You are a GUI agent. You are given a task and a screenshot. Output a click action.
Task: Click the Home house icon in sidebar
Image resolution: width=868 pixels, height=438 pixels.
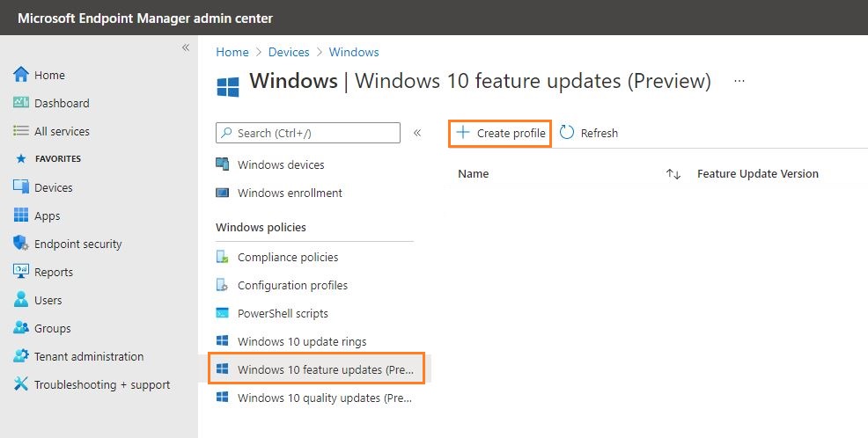click(x=21, y=75)
